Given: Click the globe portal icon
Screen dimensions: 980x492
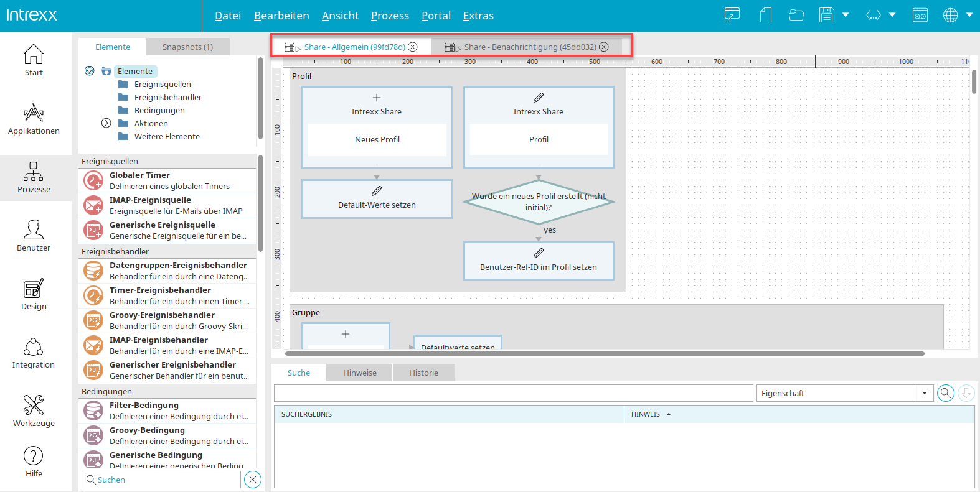Looking at the screenshot, I should [951, 15].
